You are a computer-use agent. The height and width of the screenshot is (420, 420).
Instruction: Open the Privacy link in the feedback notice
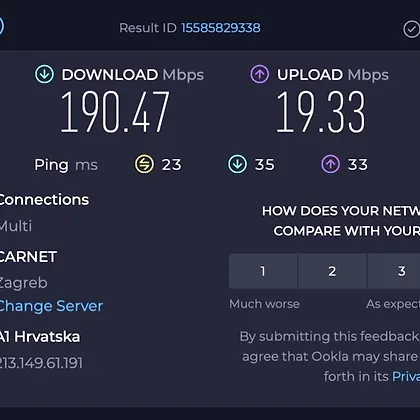[406, 376]
